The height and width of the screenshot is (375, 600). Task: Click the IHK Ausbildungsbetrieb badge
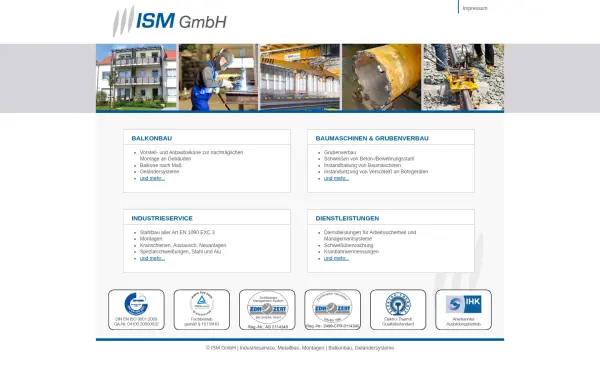(463, 310)
